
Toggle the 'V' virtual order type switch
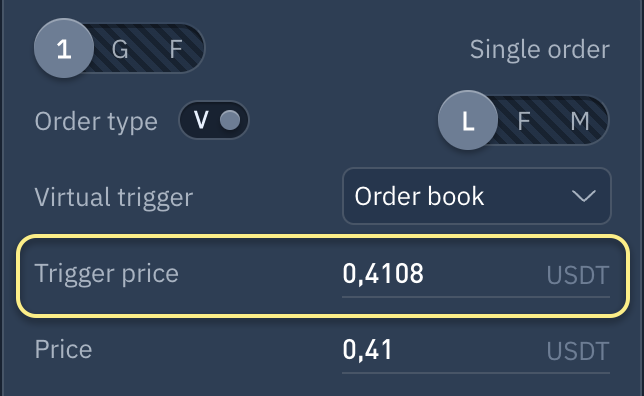point(214,120)
